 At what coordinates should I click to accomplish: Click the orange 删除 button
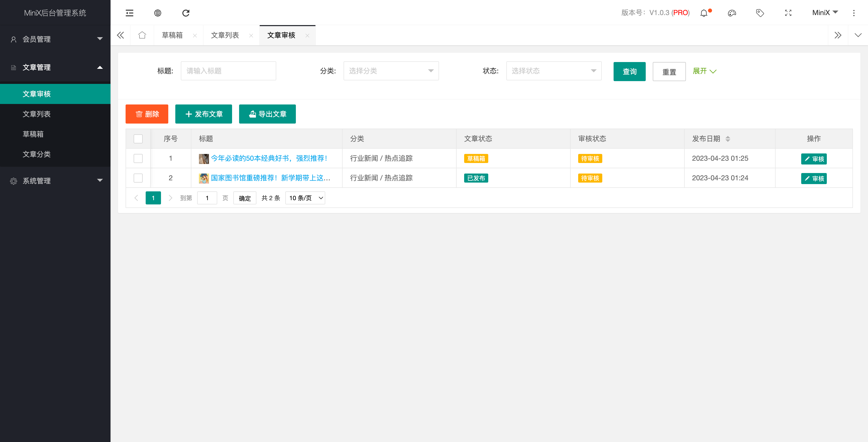point(147,114)
